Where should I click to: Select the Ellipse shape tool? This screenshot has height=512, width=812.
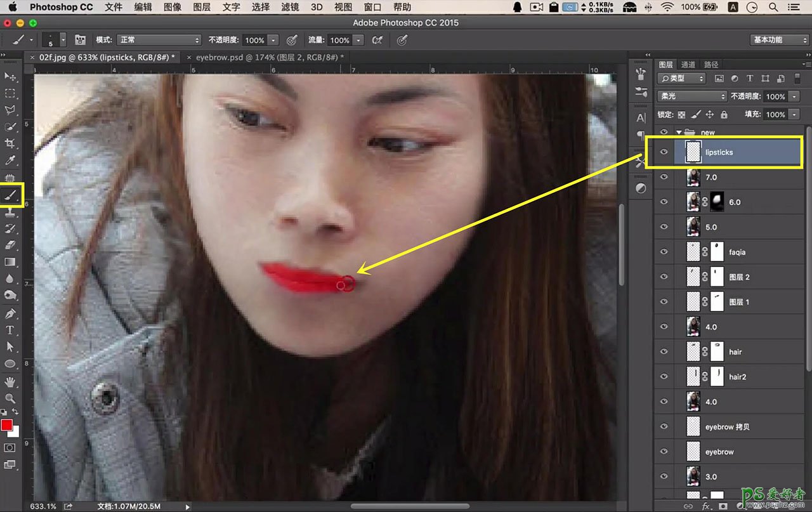coord(10,364)
